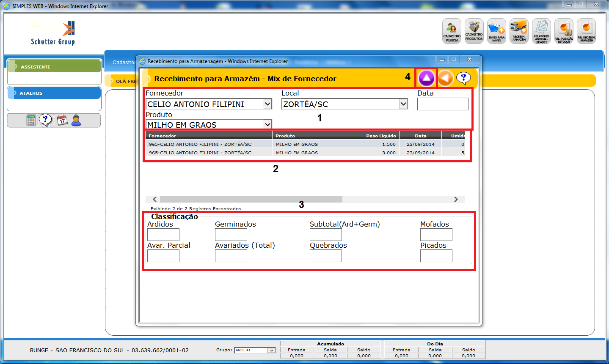Expand the ASSISTENTE panel header
The width and height of the screenshot is (609, 364).
pos(54,67)
